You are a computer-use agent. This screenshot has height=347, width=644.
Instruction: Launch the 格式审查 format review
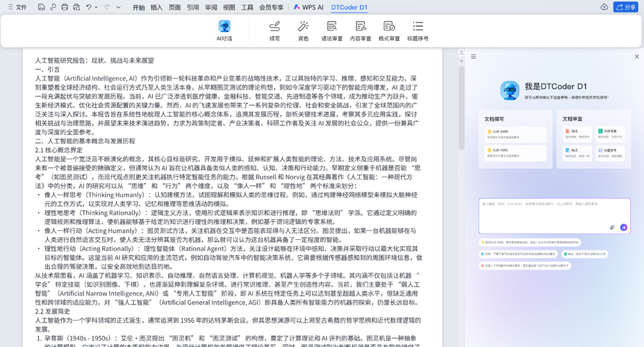coord(388,30)
